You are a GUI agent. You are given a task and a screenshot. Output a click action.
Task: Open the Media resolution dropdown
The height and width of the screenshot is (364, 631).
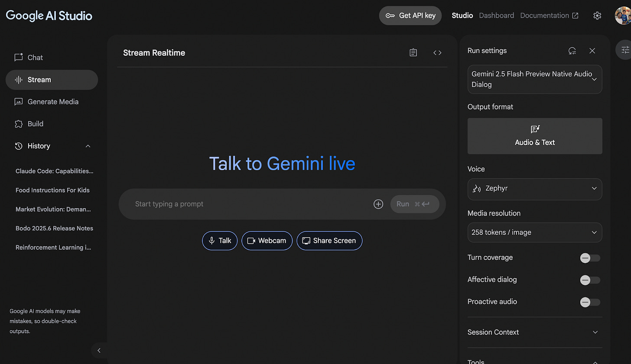click(535, 232)
